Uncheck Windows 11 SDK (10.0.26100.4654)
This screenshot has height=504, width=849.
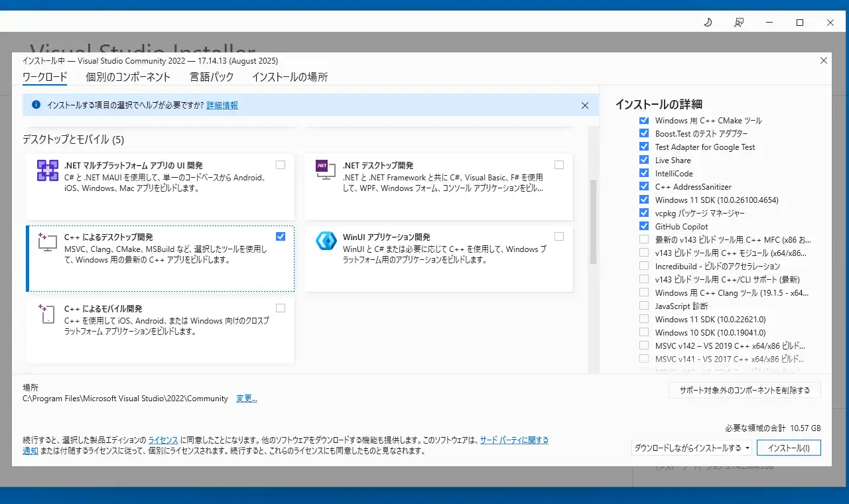[644, 200]
